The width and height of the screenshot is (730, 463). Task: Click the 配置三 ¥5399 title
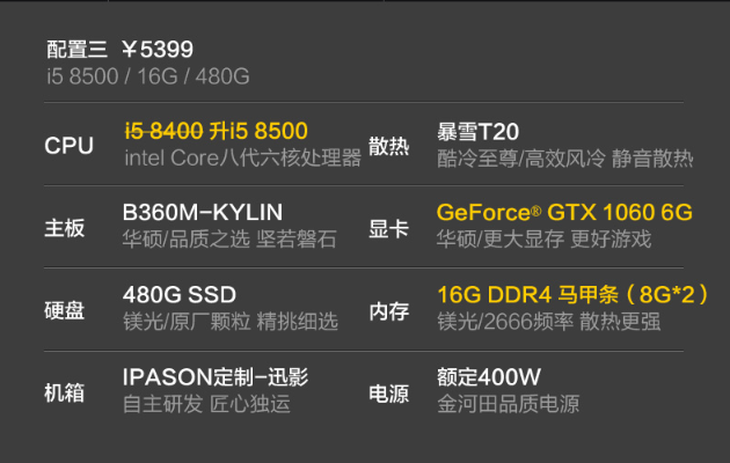coord(120,49)
